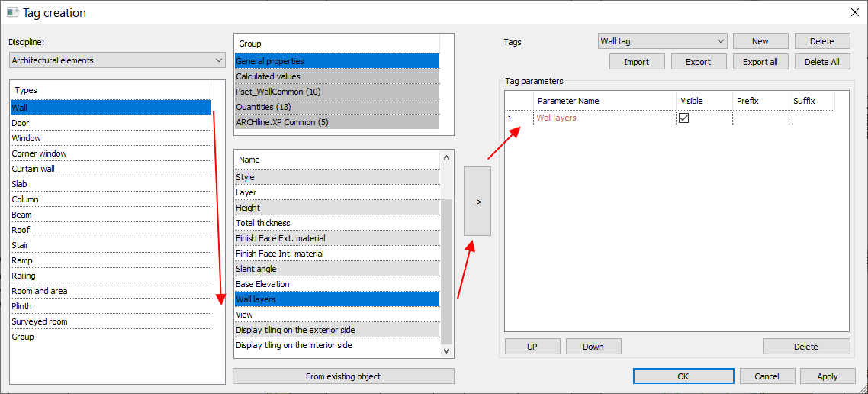Viewport: 868px width, 394px height.
Task: Select Total thickness parameter
Action: point(337,223)
